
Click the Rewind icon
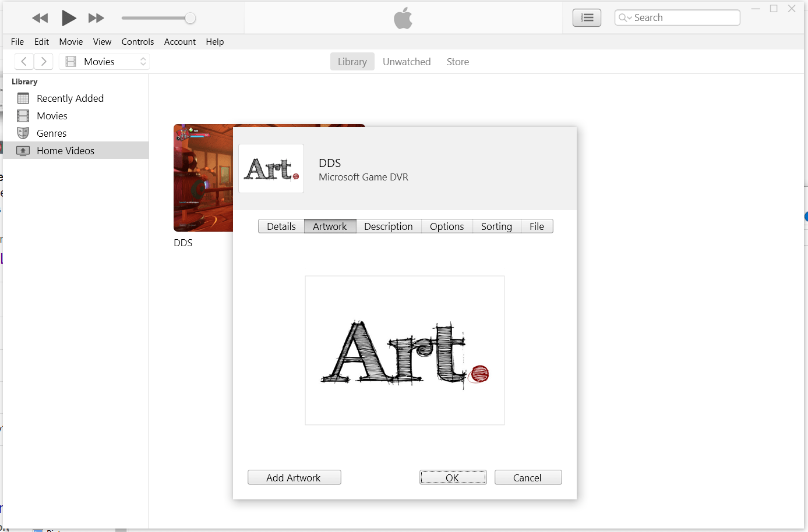pyautogui.click(x=40, y=17)
